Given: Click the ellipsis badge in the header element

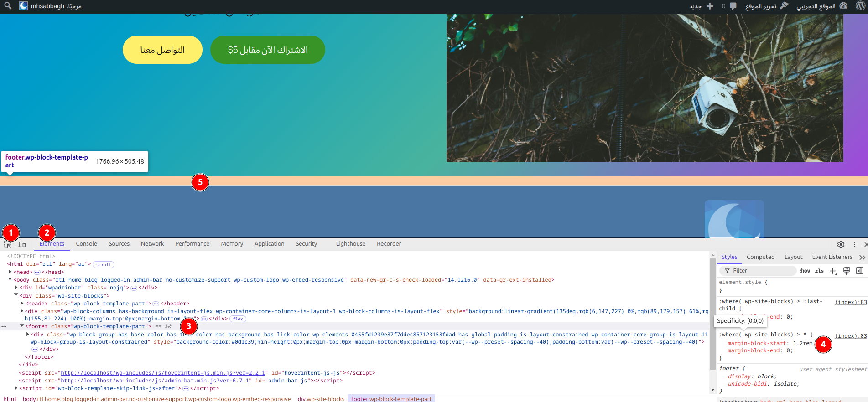Looking at the screenshot, I should 156,304.
